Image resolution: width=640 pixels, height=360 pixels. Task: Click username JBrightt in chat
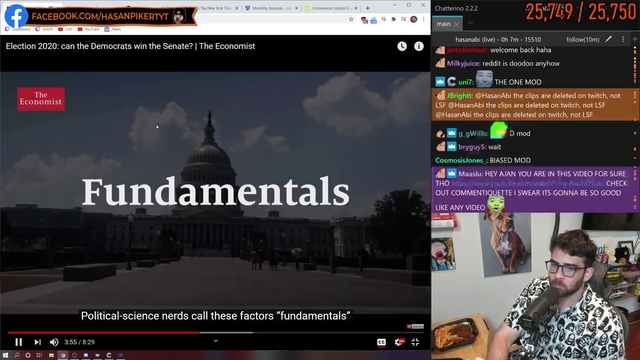[x=460, y=96]
